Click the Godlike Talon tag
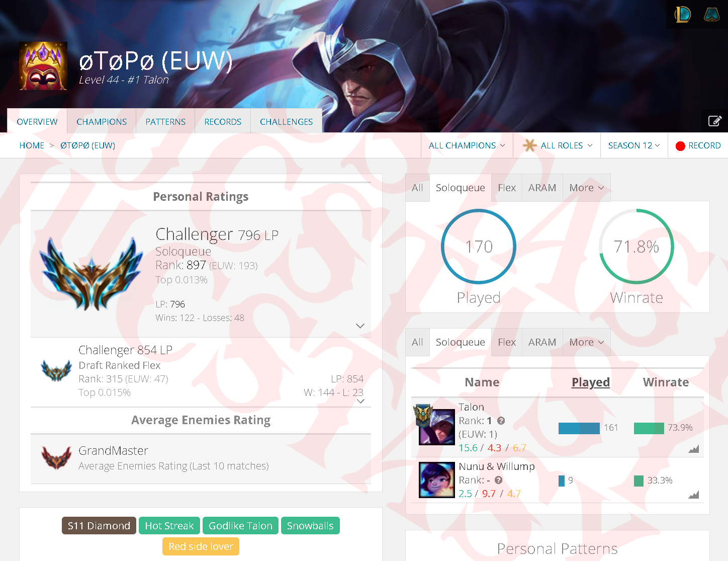728x561 pixels. (240, 526)
